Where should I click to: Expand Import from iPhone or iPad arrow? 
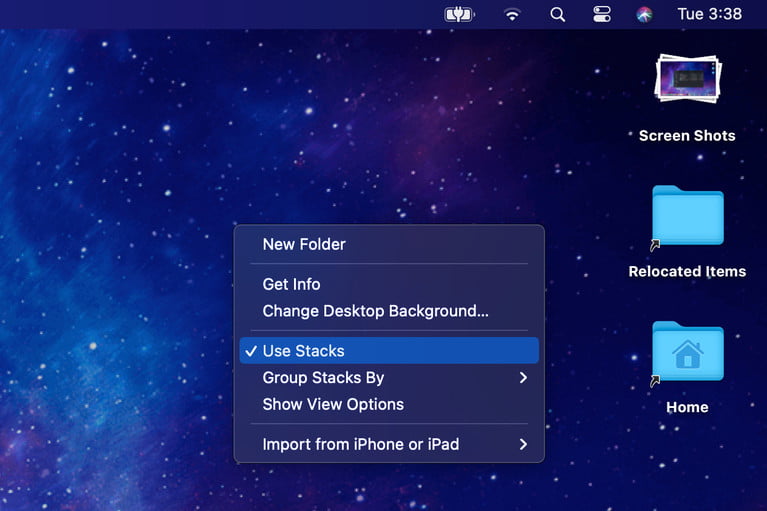[523, 444]
